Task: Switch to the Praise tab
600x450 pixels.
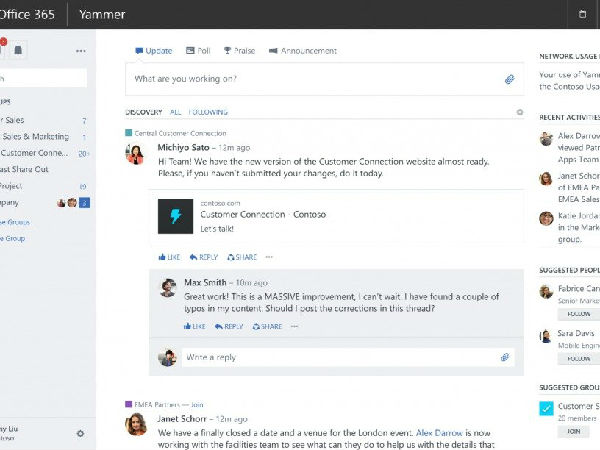Action: [240, 51]
